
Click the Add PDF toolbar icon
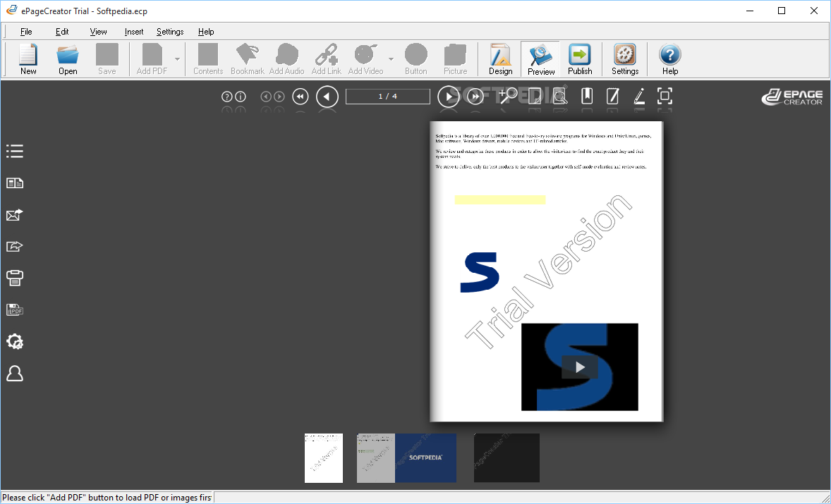click(x=152, y=59)
